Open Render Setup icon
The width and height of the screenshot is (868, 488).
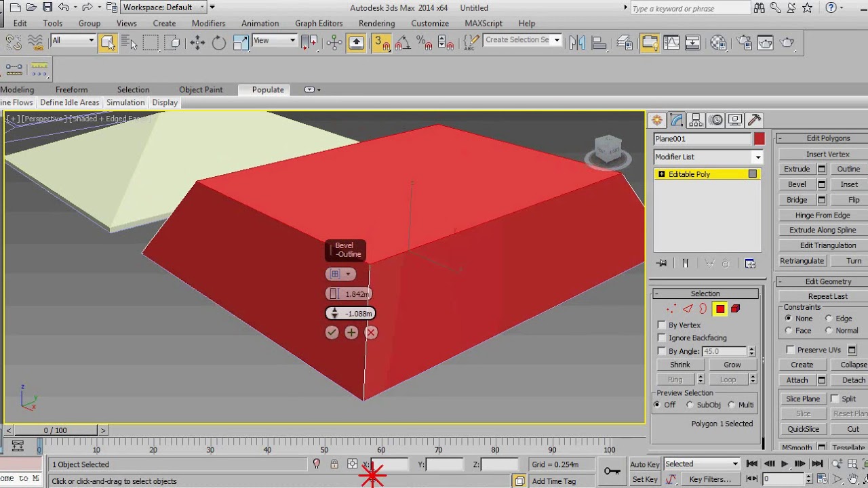point(743,43)
